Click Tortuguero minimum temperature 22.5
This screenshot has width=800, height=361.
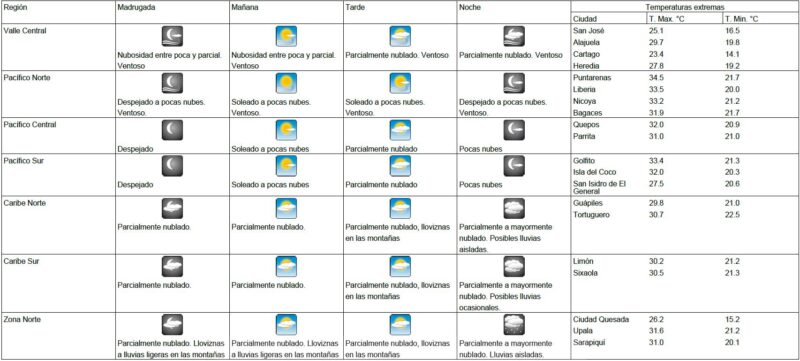pos(732,215)
